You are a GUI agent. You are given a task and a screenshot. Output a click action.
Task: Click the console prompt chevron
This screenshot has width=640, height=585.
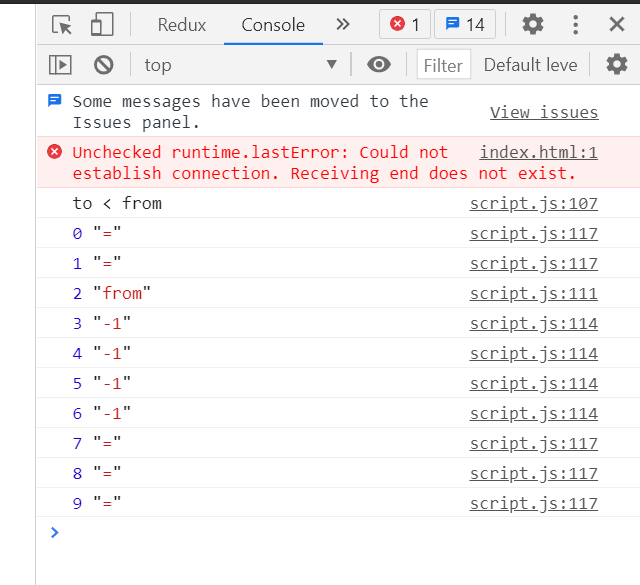coord(54,532)
